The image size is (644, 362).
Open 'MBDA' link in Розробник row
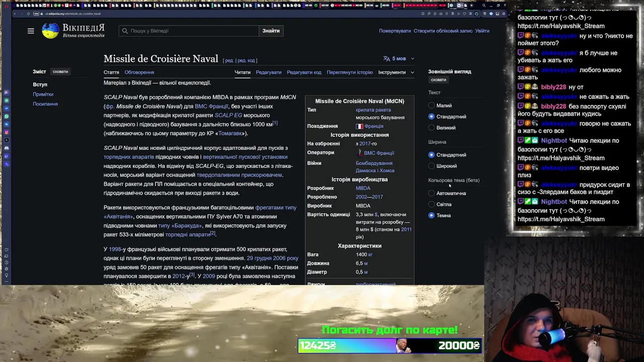[x=363, y=189]
